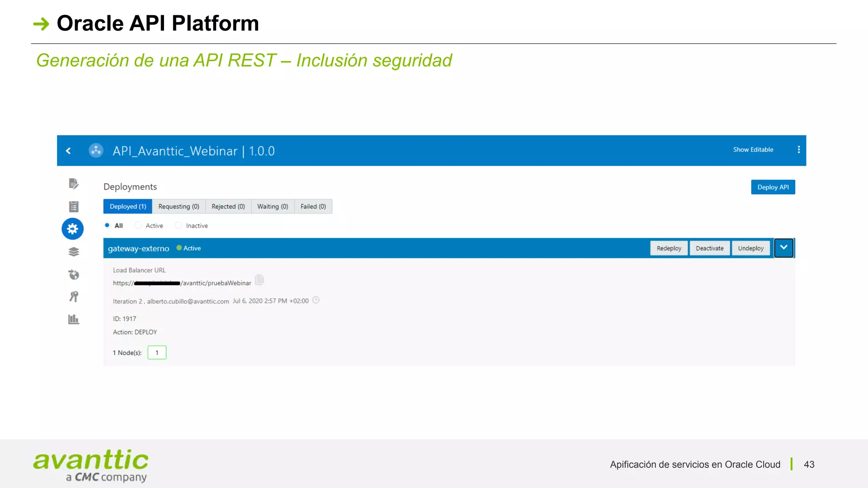Open the document list sidebar icon
The width and height of the screenshot is (868, 488).
[x=74, y=207]
